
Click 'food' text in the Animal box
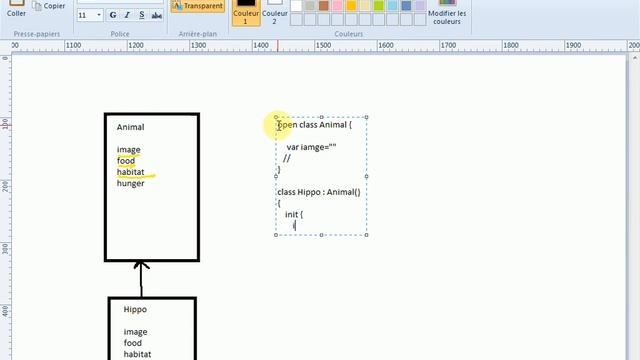point(126,161)
